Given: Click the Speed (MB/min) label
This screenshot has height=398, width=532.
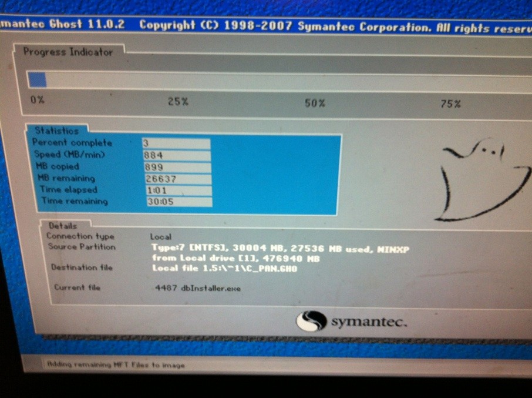Looking at the screenshot, I should 69,155.
